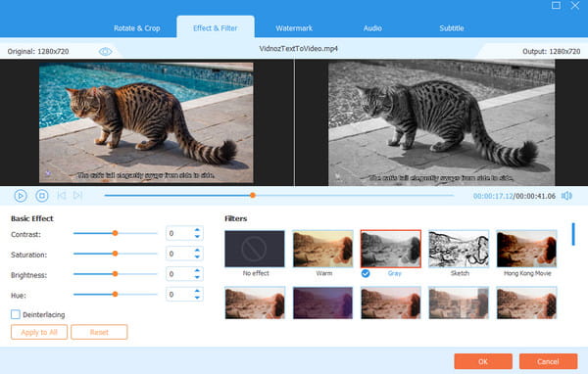
Task: Maximize the editor window
Action: (x=556, y=5)
